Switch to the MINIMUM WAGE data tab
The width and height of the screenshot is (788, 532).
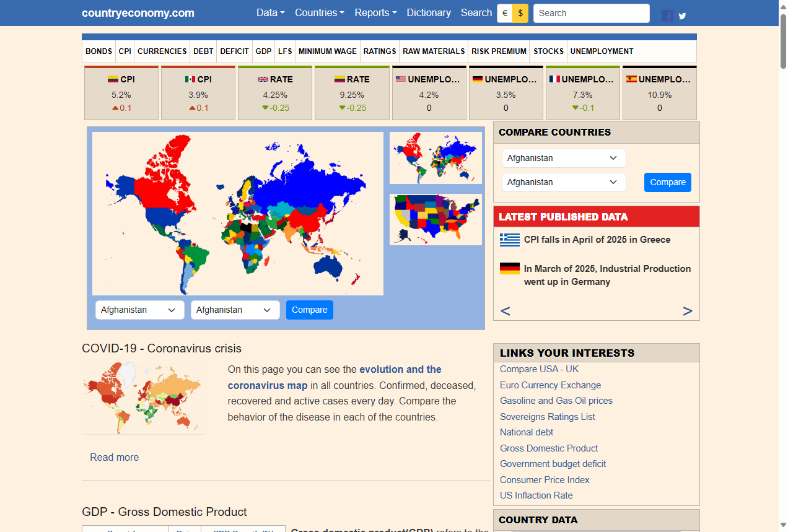coord(327,51)
